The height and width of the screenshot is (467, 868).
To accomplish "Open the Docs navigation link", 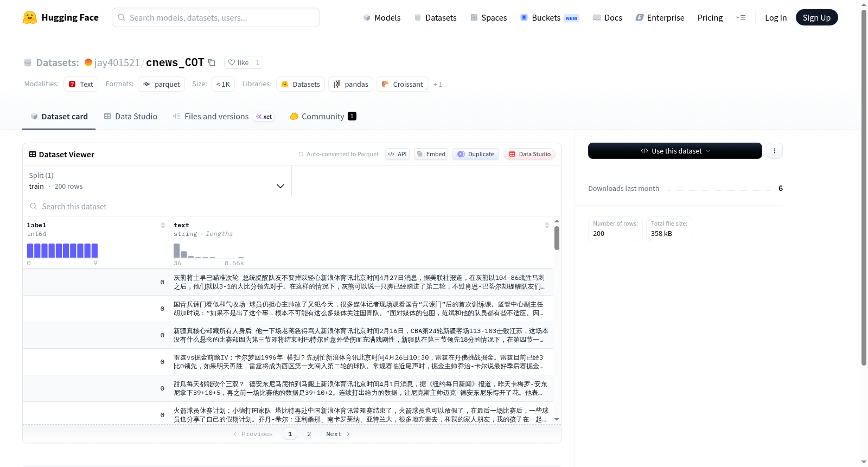I will click(x=608, y=17).
